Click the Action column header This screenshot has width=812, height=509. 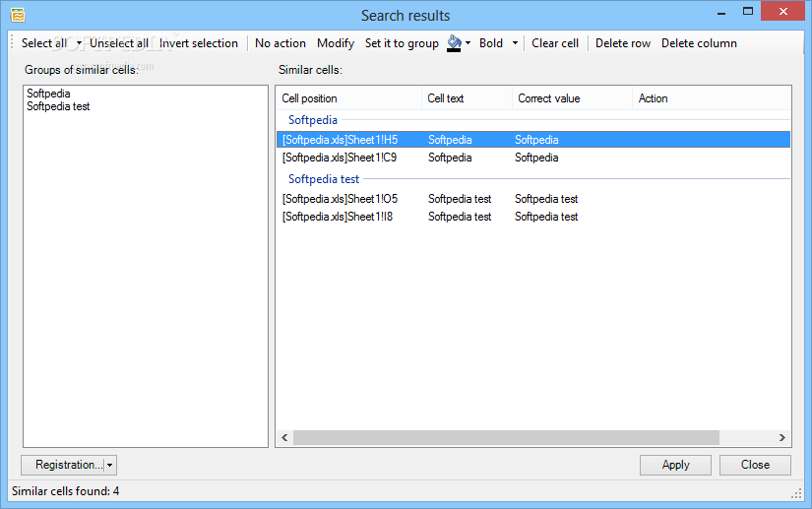[x=712, y=98]
